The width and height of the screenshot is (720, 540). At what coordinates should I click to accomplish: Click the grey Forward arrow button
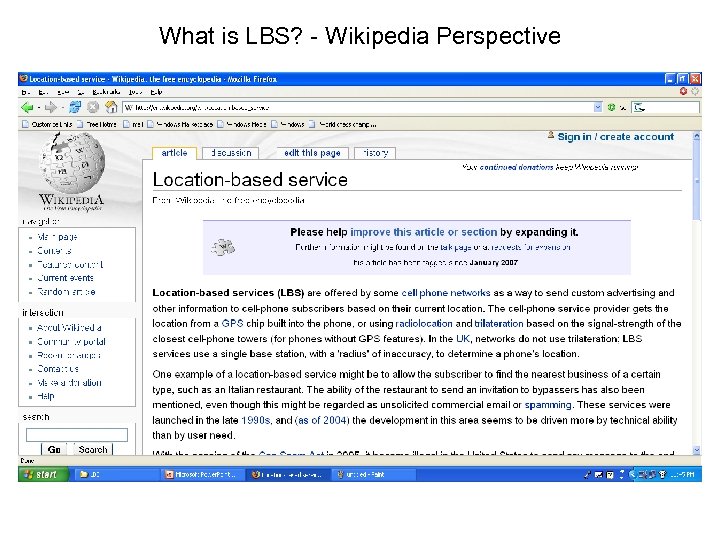(x=51, y=107)
